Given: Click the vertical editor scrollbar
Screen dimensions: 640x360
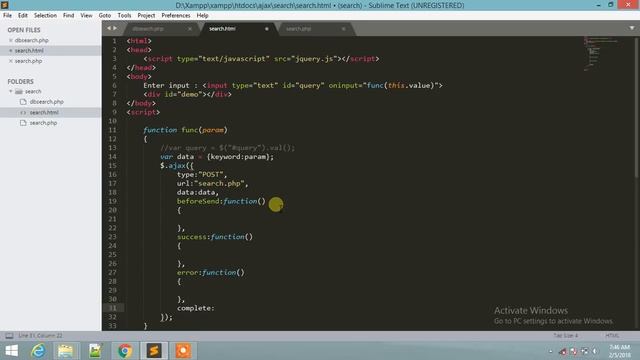Looking at the screenshot, I should coord(636,107).
